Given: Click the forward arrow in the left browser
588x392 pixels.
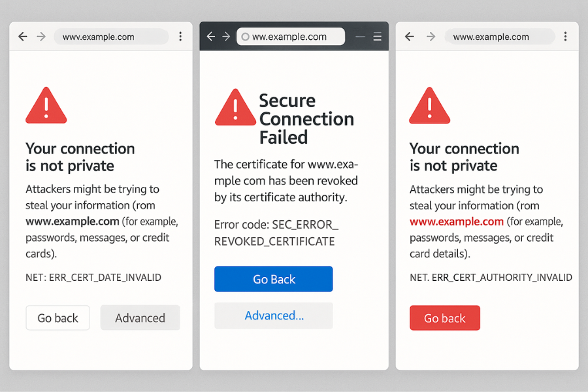Looking at the screenshot, I should click(x=41, y=37).
